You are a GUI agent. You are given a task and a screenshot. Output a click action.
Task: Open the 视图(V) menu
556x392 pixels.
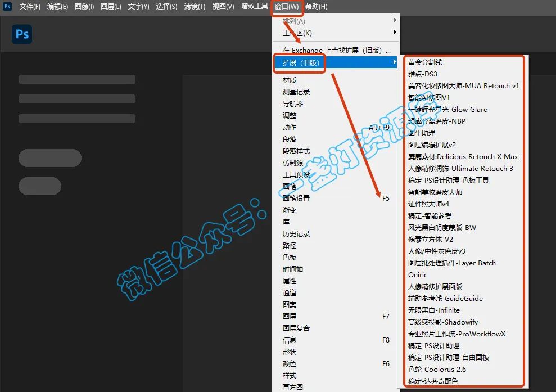click(223, 7)
